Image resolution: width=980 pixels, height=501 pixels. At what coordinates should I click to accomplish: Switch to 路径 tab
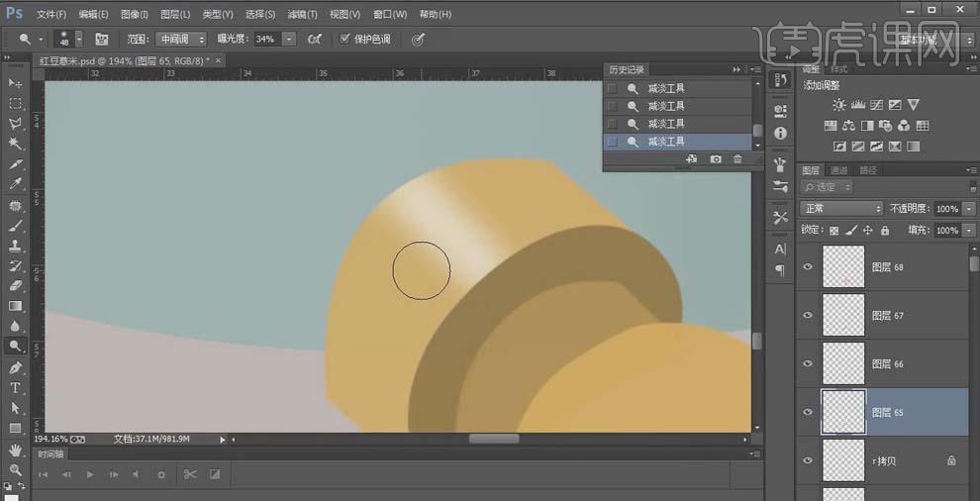pos(868,170)
